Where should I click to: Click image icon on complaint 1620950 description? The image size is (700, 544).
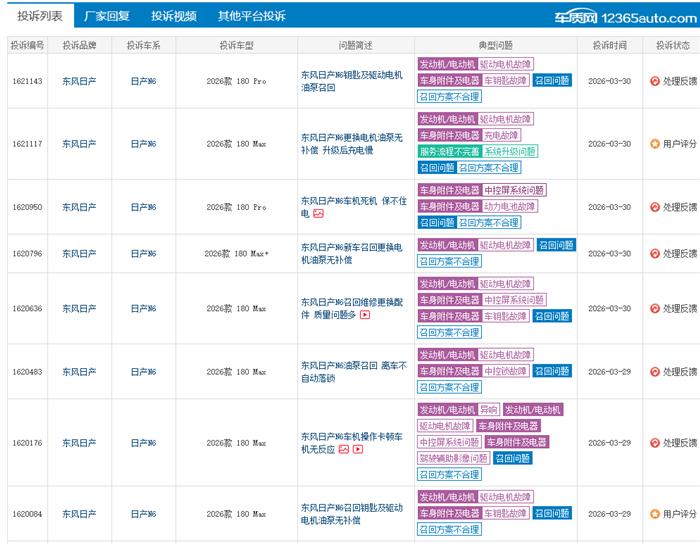319,213
